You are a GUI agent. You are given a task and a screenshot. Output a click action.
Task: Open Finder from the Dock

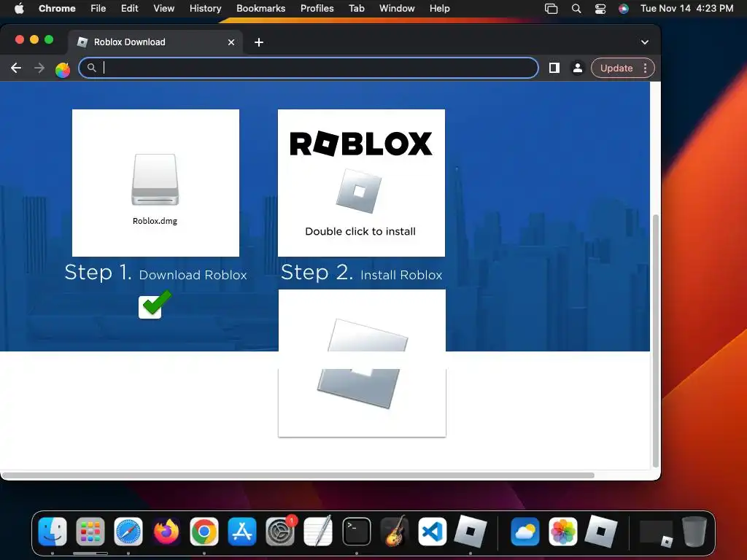[x=53, y=532]
